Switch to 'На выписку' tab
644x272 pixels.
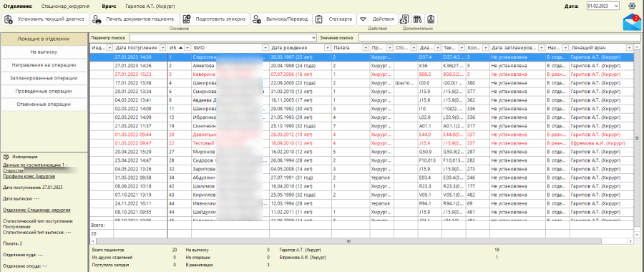(44, 52)
